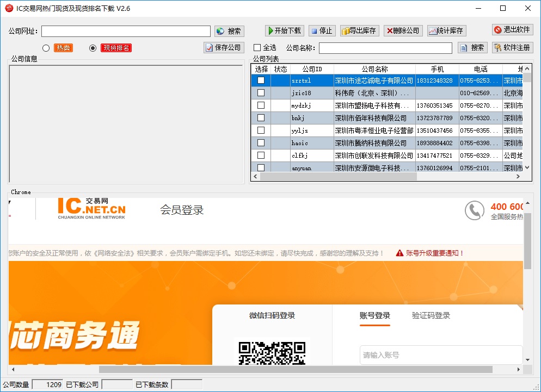Click the 选择 column header
The image size is (541, 392).
[x=261, y=69]
